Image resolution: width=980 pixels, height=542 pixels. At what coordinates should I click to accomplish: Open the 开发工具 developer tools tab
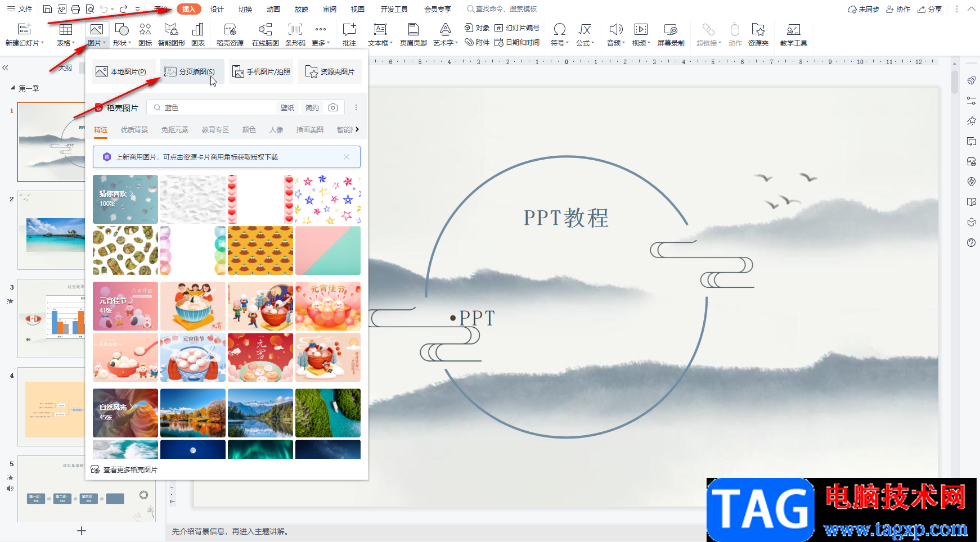tap(394, 9)
